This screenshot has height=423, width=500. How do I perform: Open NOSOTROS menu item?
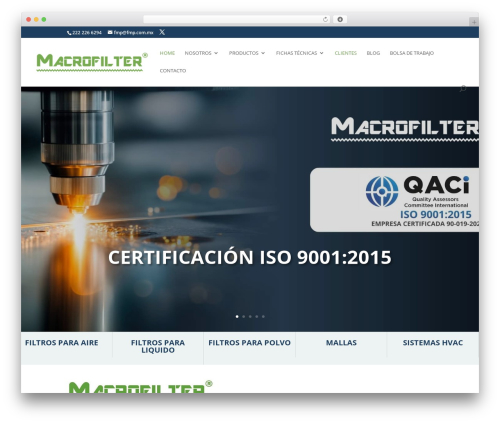(x=198, y=53)
